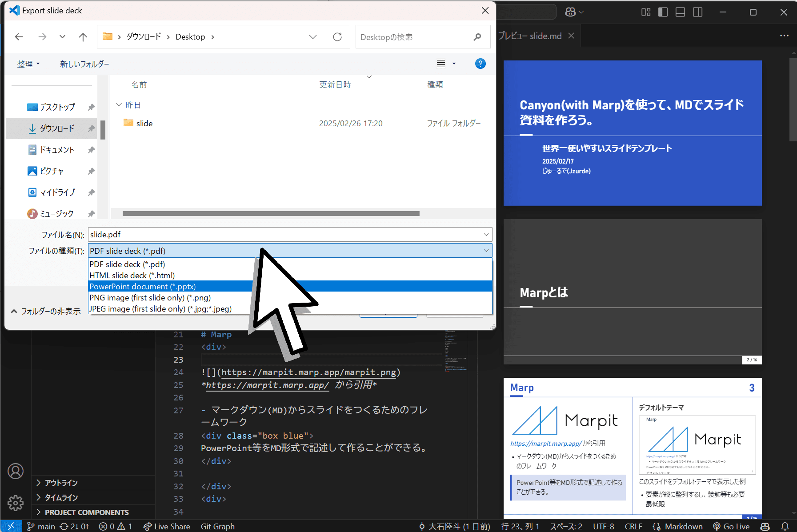This screenshot has width=797, height=532.
Task: Open ダウンロード in navigation pane
Action: click(57, 128)
